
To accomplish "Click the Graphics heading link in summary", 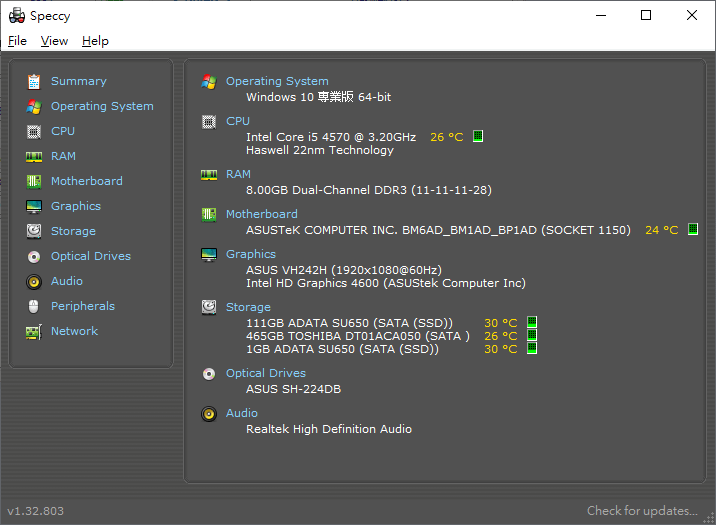I will click(x=251, y=254).
